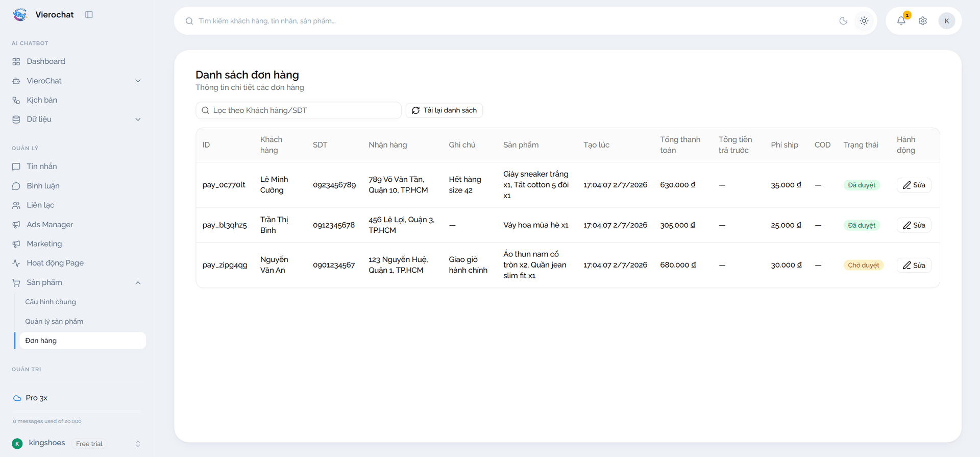Click Sửa button for pay_bl3qhz5 order

[914, 225]
